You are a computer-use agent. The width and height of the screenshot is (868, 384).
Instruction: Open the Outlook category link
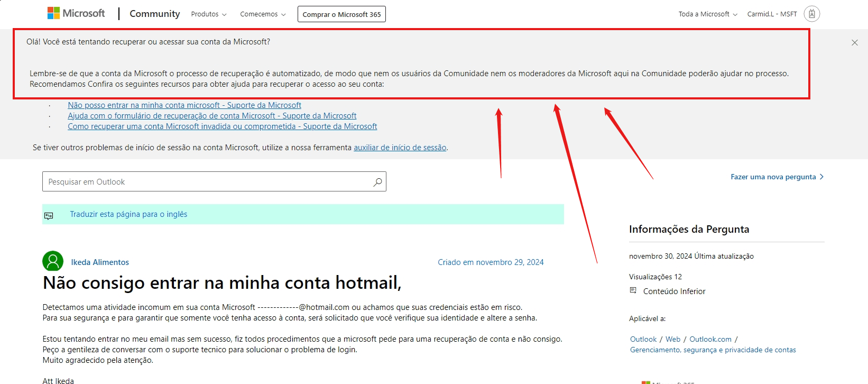pyautogui.click(x=643, y=339)
